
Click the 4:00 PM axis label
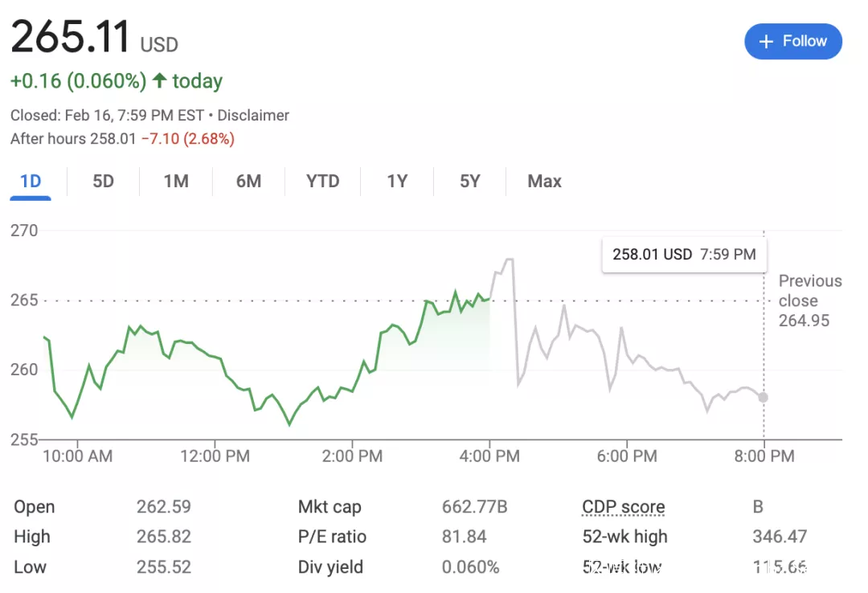click(489, 456)
